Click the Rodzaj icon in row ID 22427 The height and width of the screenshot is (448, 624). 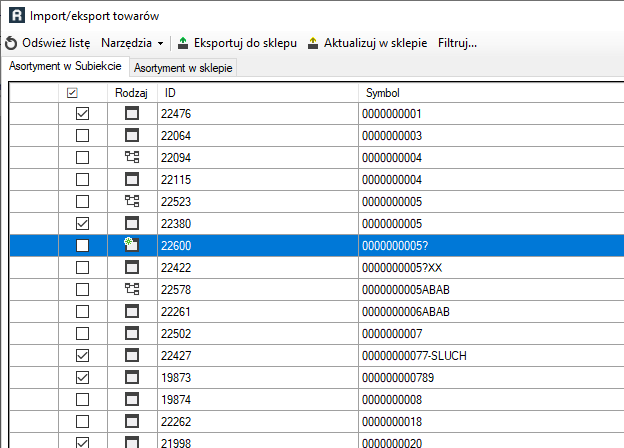click(132, 355)
